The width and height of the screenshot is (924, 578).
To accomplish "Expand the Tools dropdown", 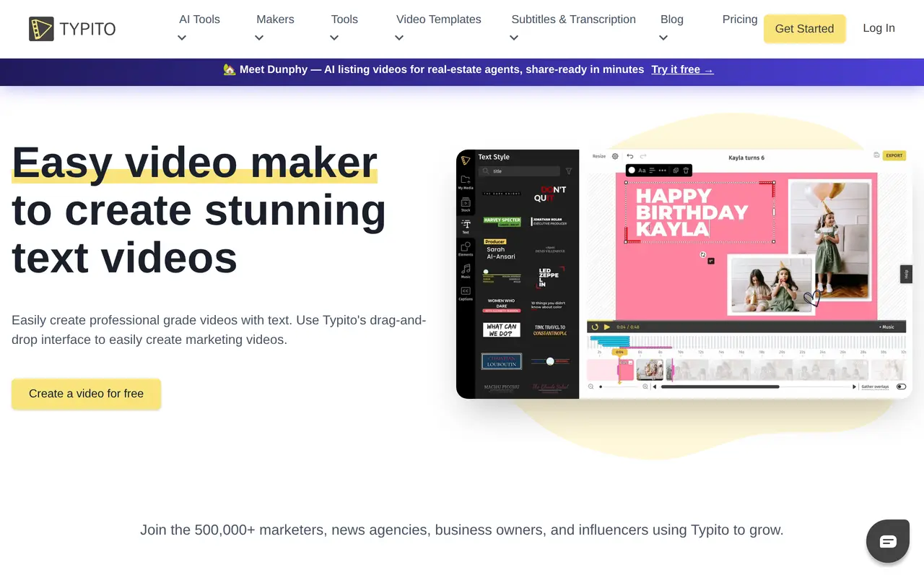I will pos(344,28).
